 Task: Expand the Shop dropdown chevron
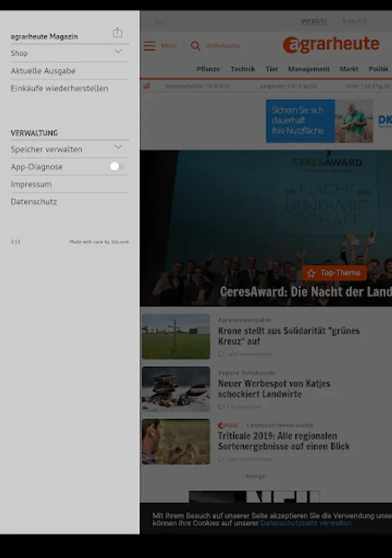click(118, 51)
